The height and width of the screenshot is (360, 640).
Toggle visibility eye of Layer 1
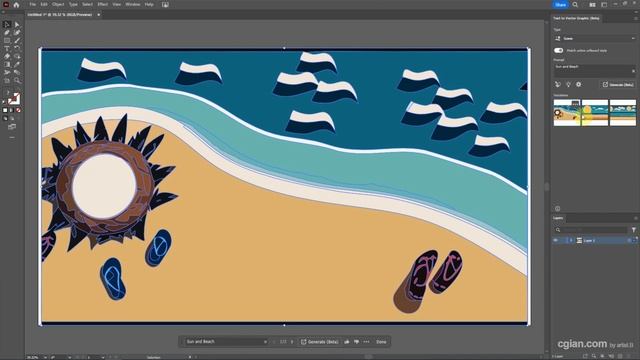coord(556,240)
